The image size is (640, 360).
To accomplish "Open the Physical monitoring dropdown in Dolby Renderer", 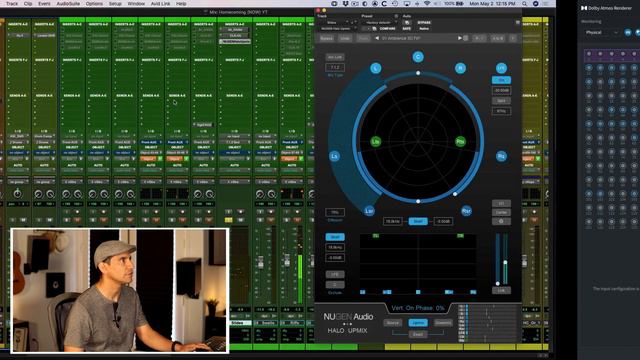I will coord(602,32).
